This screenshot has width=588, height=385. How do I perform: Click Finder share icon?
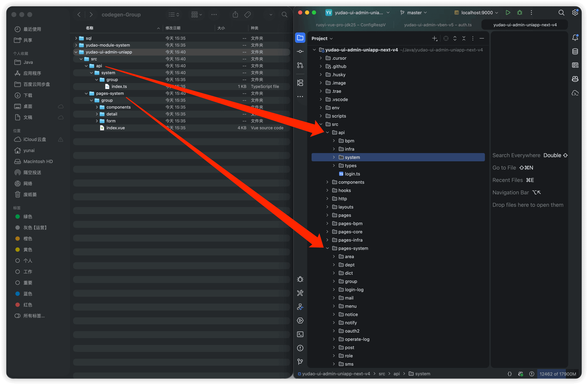click(235, 14)
